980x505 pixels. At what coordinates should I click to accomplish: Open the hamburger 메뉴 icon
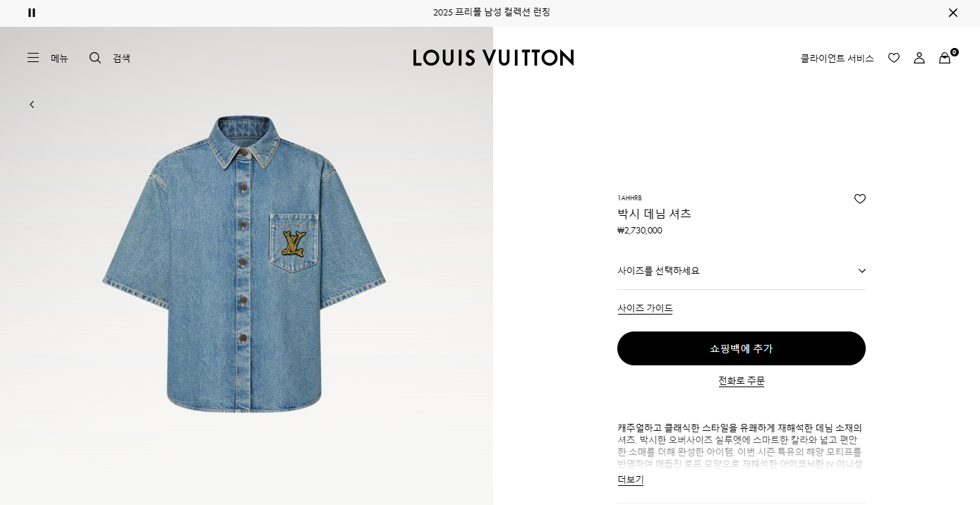coord(33,58)
